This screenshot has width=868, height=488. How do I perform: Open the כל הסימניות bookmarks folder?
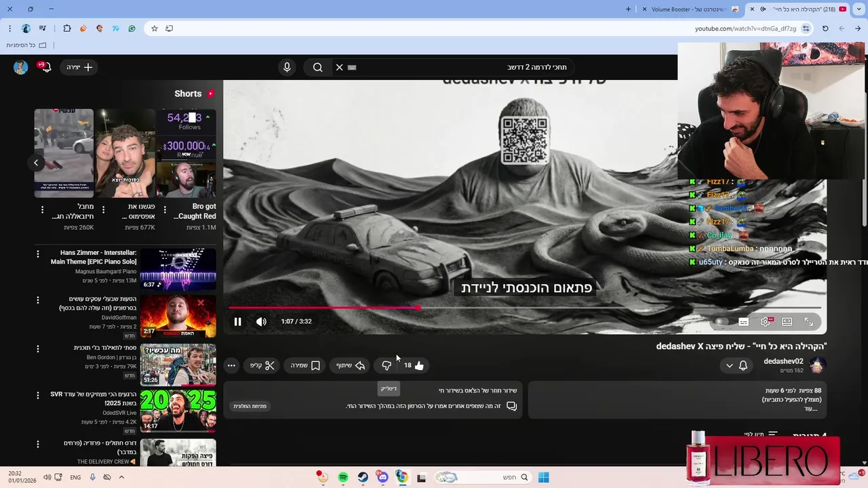26,45
